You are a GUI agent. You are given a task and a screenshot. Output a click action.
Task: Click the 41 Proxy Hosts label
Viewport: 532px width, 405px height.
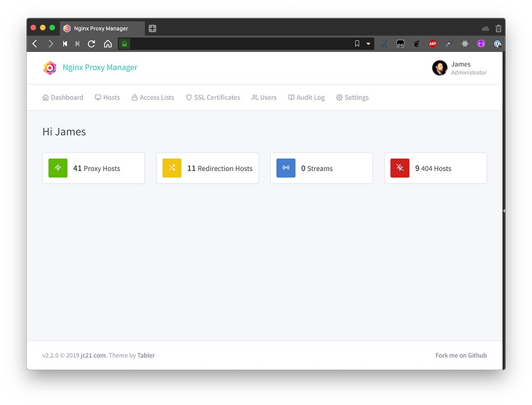coord(97,168)
